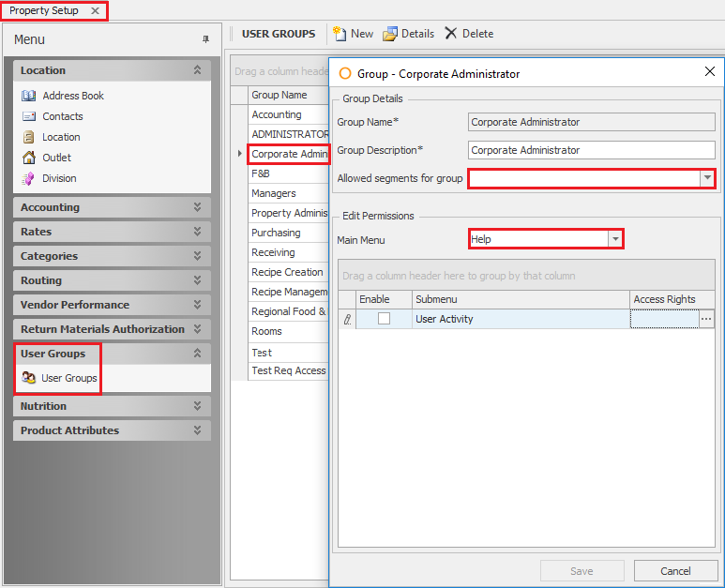Delete the selected user group
Image resolution: width=725 pixels, height=588 pixels.
(x=468, y=34)
